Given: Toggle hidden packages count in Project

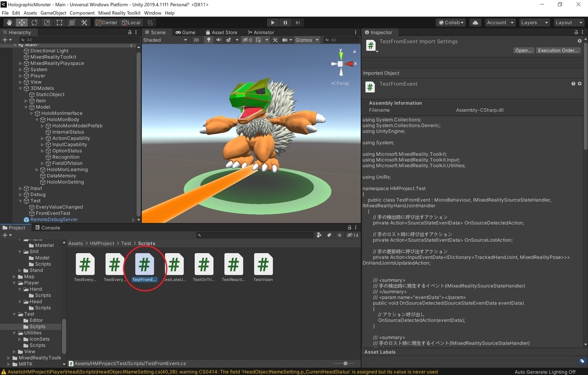Looking at the screenshot, I should click(x=353, y=235).
